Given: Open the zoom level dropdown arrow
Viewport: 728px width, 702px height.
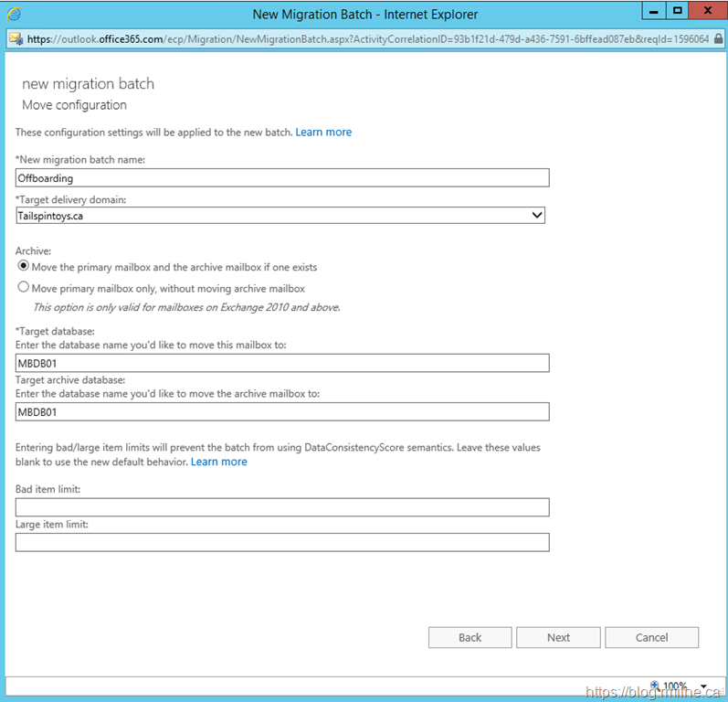Looking at the screenshot, I should [703, 686].
